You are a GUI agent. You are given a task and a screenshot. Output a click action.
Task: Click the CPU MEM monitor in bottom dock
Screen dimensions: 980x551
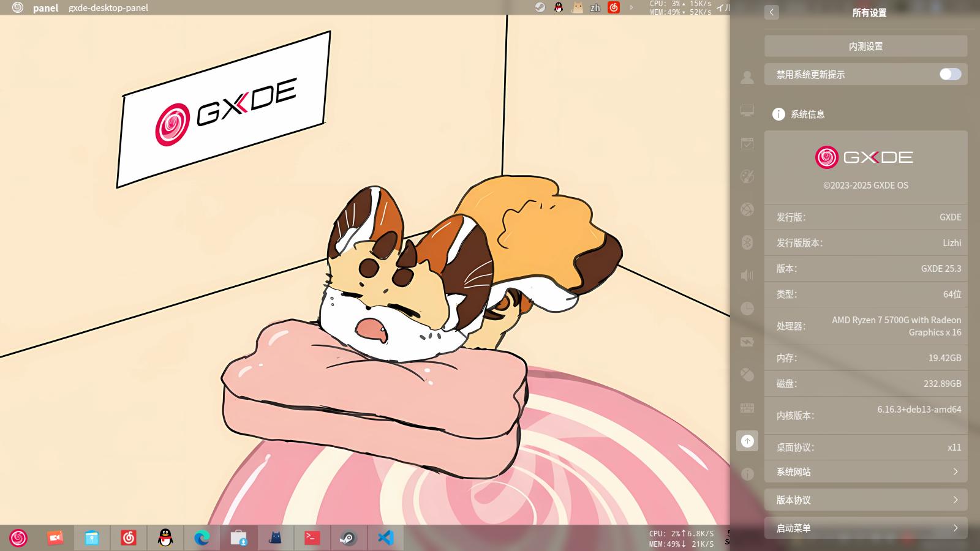point(682,538)
